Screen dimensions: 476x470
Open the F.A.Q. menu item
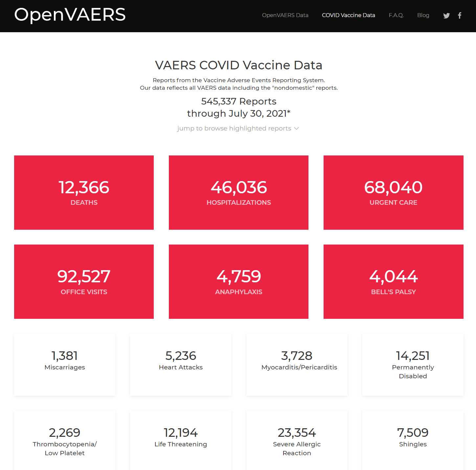[396, 15]
